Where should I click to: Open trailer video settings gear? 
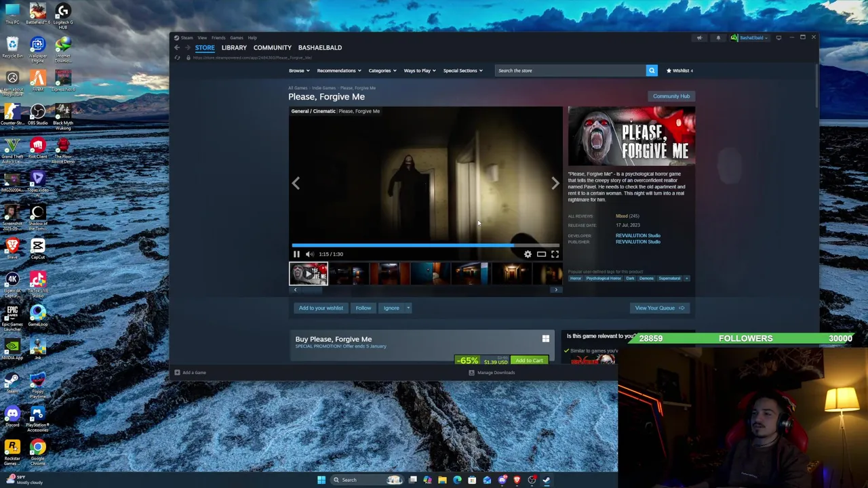click(x=528, y=254)
